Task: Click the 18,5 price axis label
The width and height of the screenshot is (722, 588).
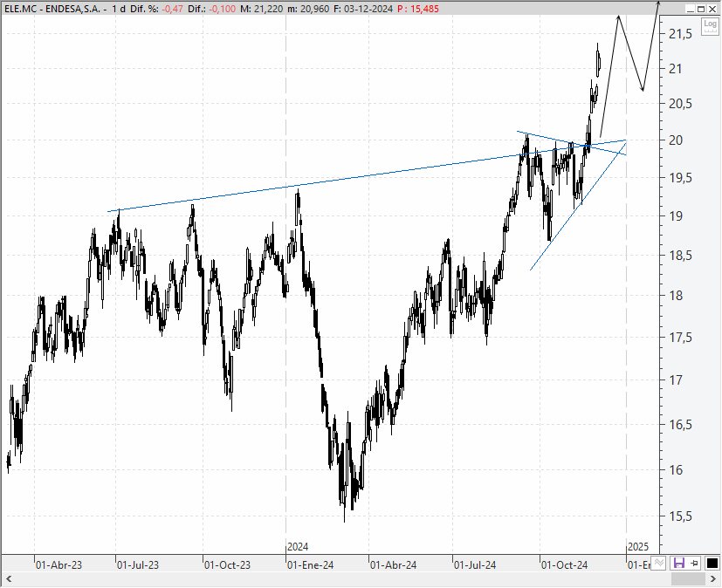Action: tap(681, 256)
